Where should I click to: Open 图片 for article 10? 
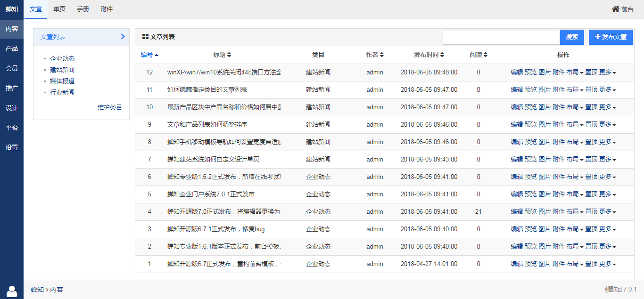coord(545,107)
